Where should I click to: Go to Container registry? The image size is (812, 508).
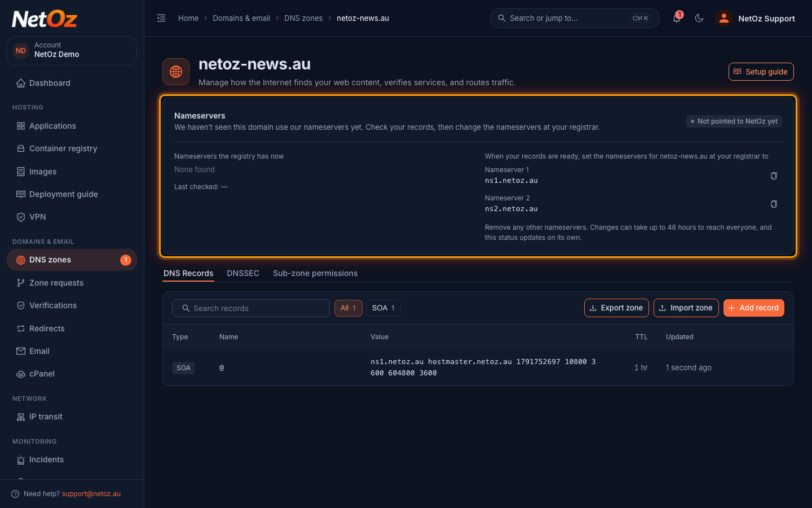point(72,148)
